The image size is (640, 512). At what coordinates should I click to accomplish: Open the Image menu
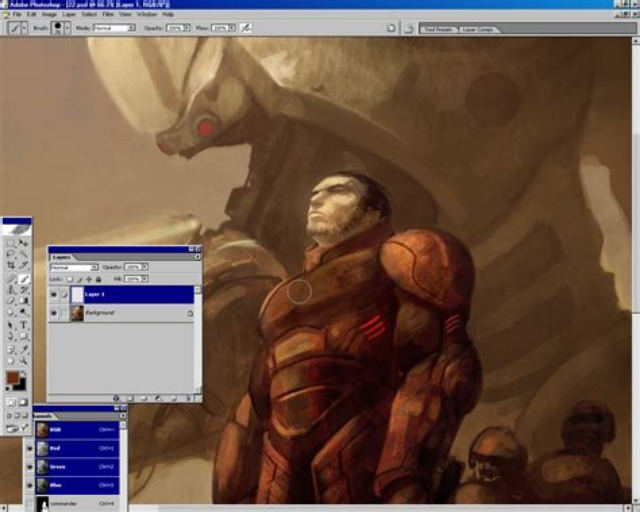(49, 14)
